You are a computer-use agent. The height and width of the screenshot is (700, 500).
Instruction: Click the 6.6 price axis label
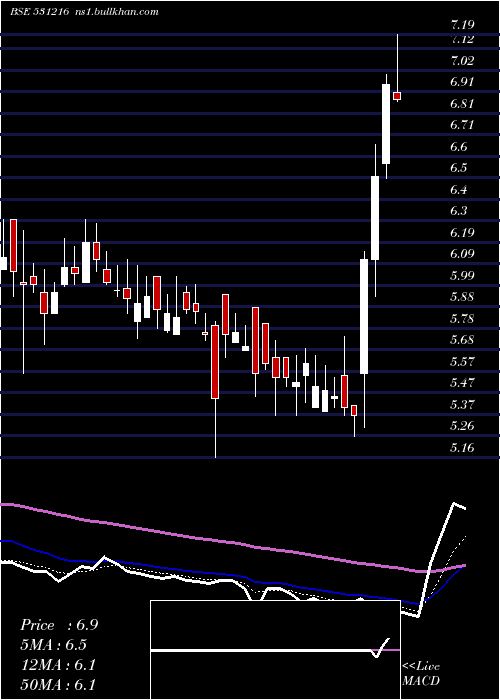coord(459,147)
